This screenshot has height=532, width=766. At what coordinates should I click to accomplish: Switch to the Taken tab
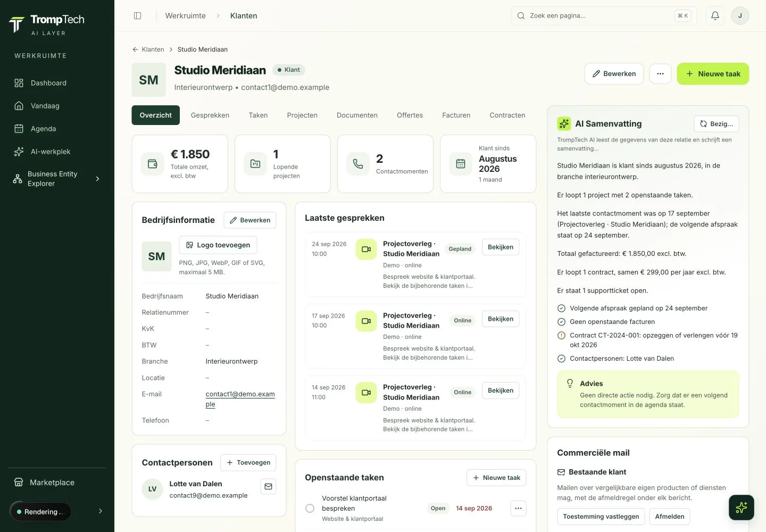[258, 115]
